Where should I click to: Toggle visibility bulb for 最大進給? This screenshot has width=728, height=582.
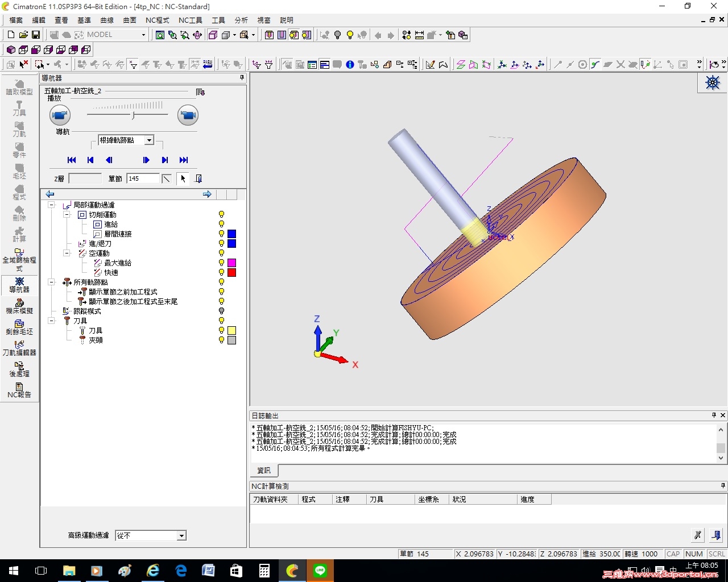click(221, 263)
